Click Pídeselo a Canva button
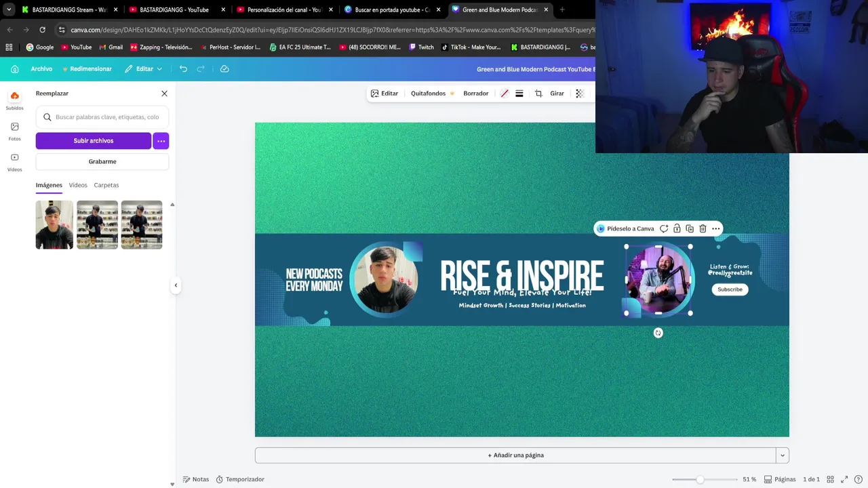 point(625,228)
